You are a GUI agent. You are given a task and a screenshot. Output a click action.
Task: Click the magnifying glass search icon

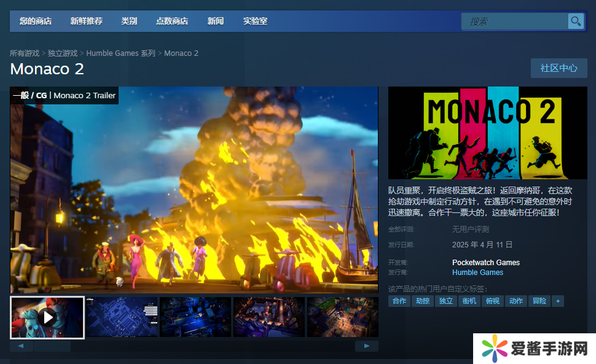click(x=576, y=21)
